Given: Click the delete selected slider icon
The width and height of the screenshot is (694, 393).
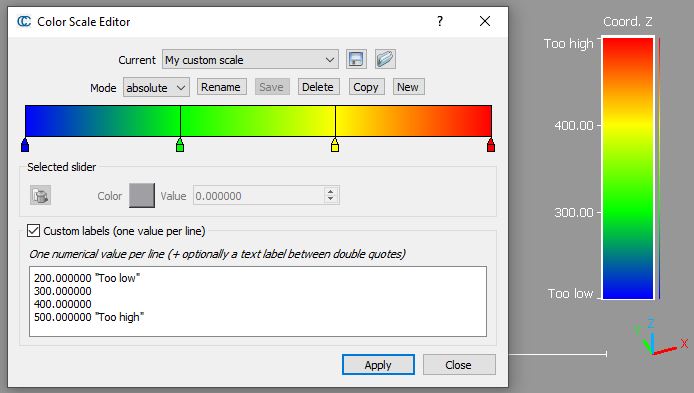Looking at the screenshot, I should [40, 195].
